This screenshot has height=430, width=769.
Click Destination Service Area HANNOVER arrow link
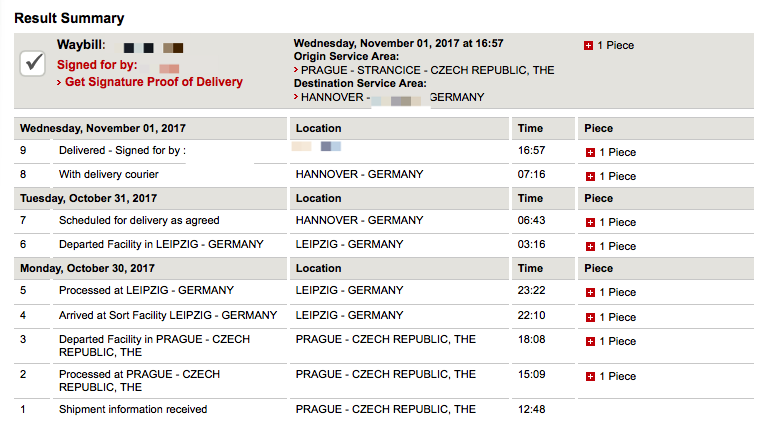click(389, 97)
